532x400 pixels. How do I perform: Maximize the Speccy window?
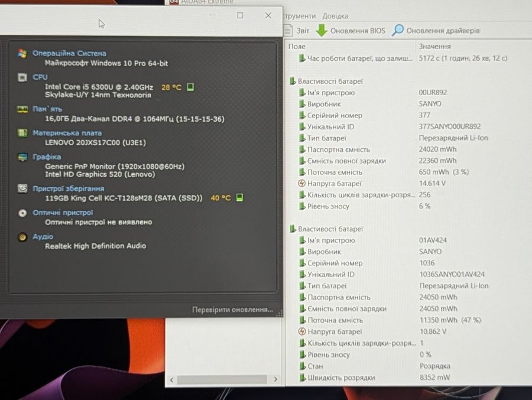coord(240,15)
